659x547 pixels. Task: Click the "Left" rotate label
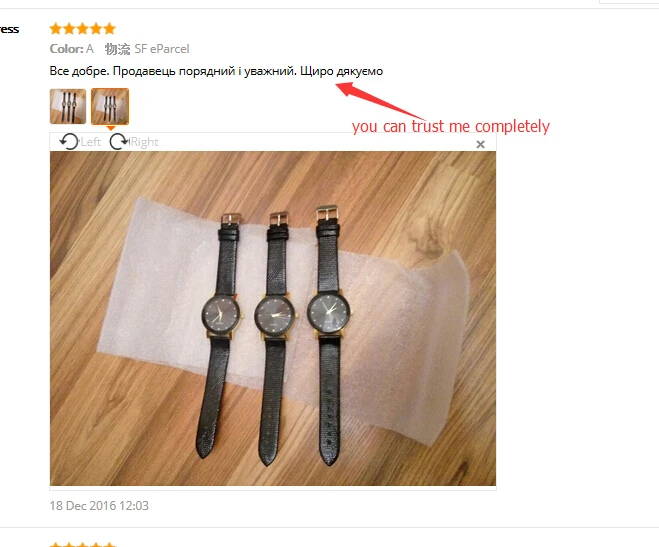click(x=90, y=142)
